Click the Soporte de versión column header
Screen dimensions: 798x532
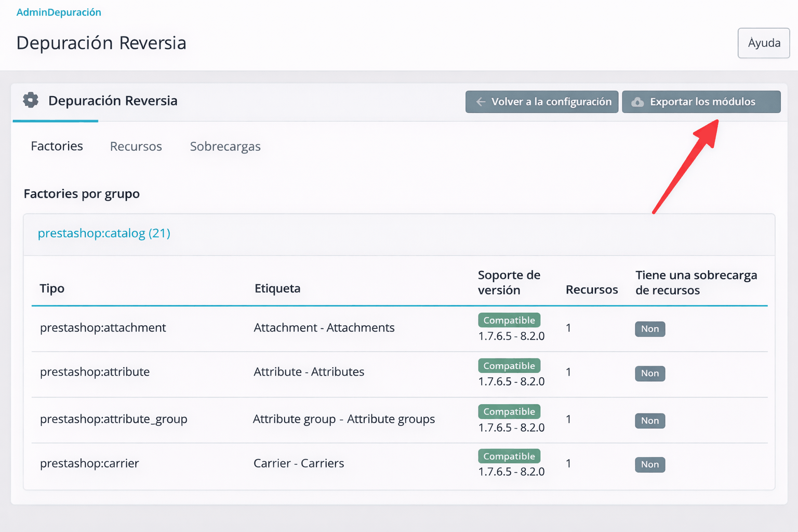[x=509, y=283]
